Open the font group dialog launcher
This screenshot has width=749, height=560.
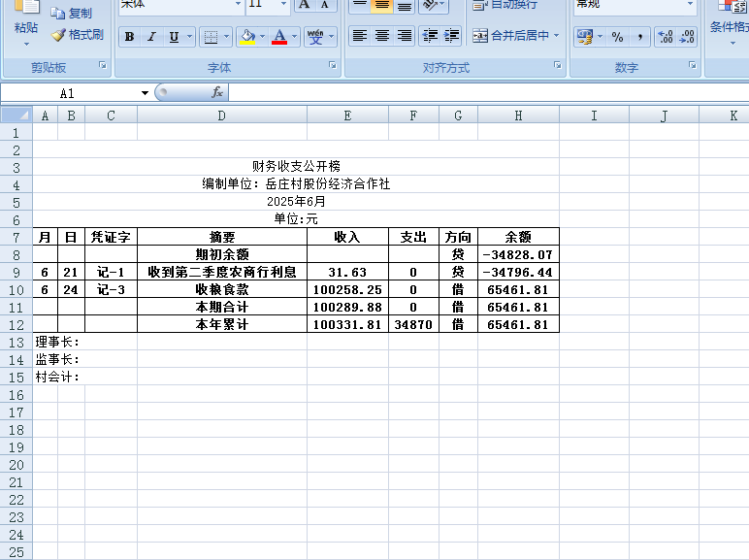click(332, 66)
